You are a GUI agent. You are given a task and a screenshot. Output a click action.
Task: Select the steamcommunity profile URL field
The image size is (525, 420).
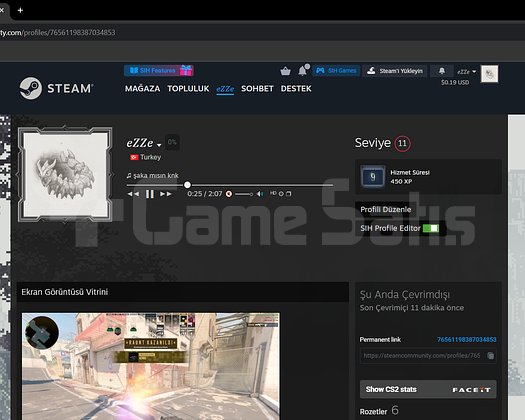(x=422, y=356)
